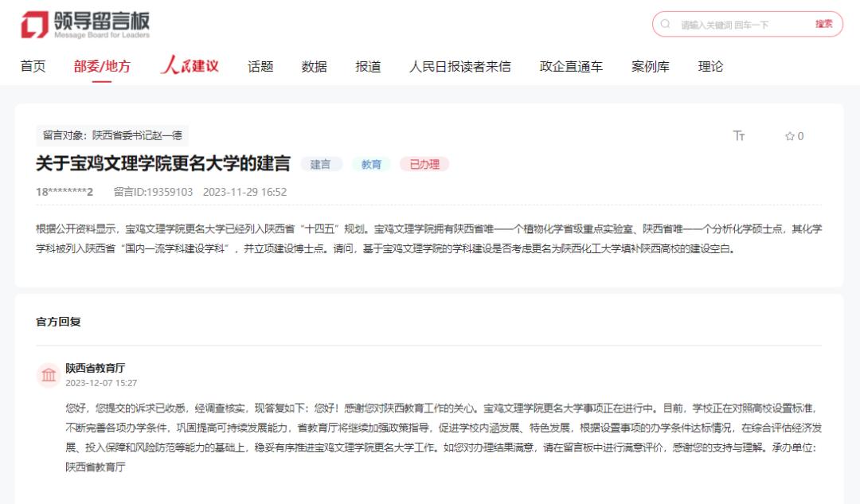The width and height of the screenshot is (860, 504).
Task: Select the 理论 navigation item
Action: coord(711,67)
